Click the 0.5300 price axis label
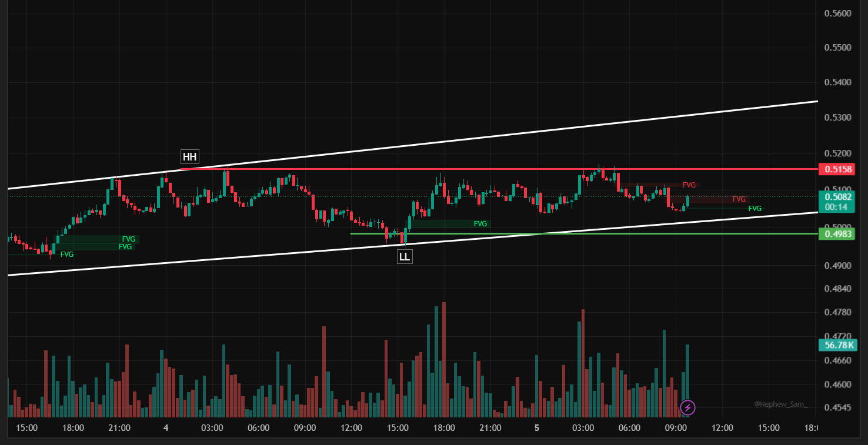868x445 pixels. (838, 118)
